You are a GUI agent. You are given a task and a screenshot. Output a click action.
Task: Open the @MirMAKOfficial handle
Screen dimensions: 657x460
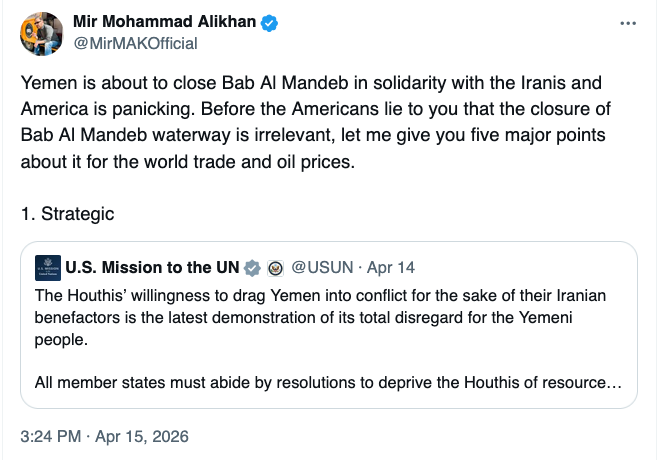136,43
